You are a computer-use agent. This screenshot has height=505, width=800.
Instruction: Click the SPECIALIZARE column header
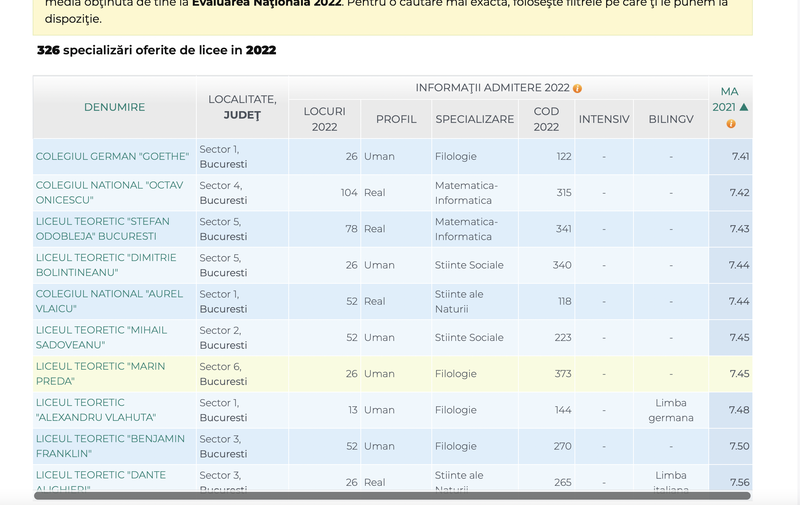click(474, 119)
